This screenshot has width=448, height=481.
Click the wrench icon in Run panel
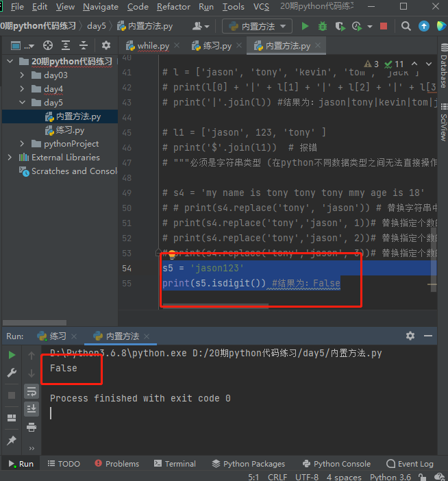(x=12, y=373)
